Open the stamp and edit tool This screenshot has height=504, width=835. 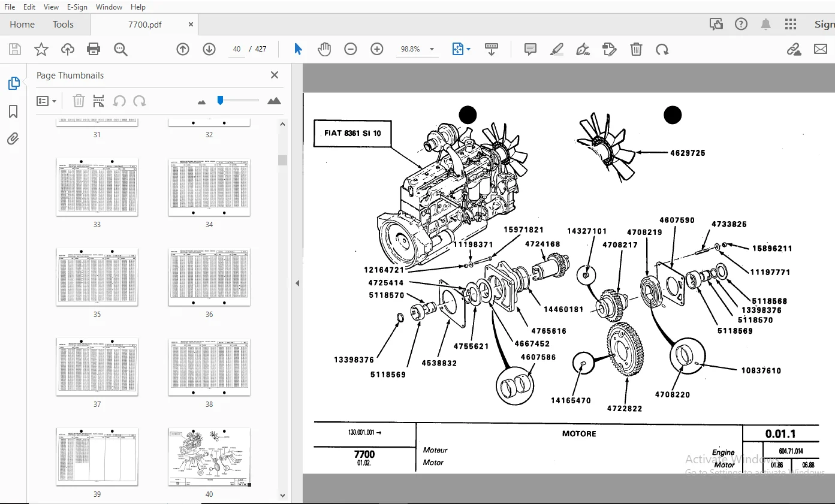tap(609, 49)
